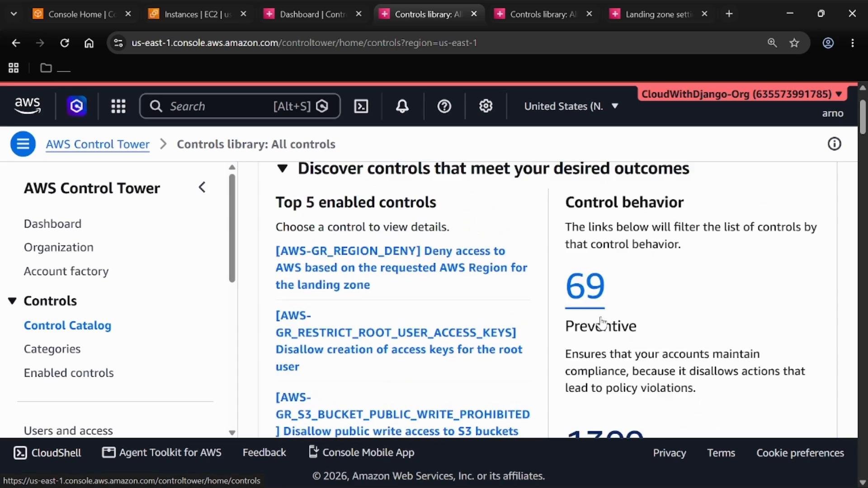Screen dimensions: 868x488
Task: Open the help question-mark icon
Action: coord(444,106)
